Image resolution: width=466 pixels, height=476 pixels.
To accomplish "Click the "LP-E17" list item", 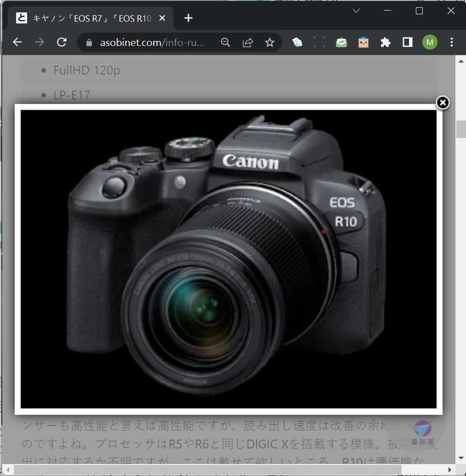I will (x=72, y=95).
